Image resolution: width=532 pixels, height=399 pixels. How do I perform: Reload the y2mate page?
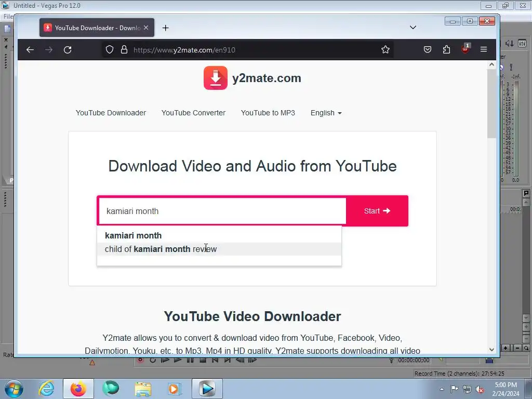(68, 50)
